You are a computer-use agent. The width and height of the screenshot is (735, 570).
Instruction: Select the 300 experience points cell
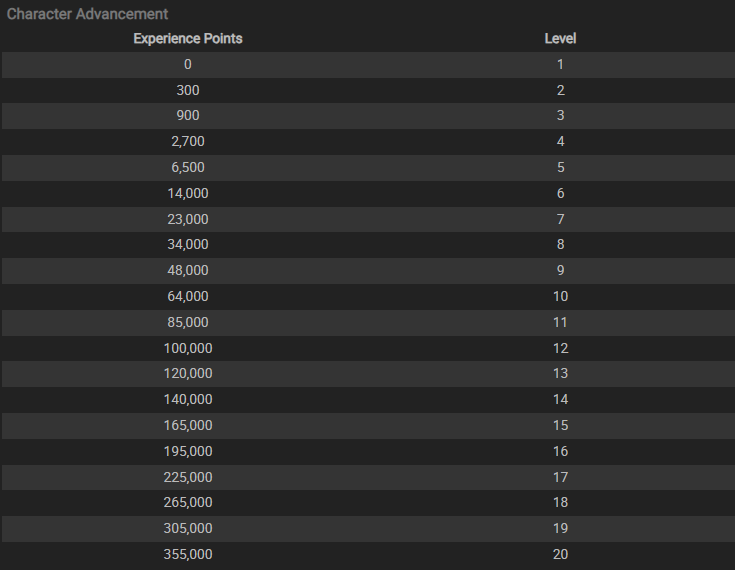[188, 90]
